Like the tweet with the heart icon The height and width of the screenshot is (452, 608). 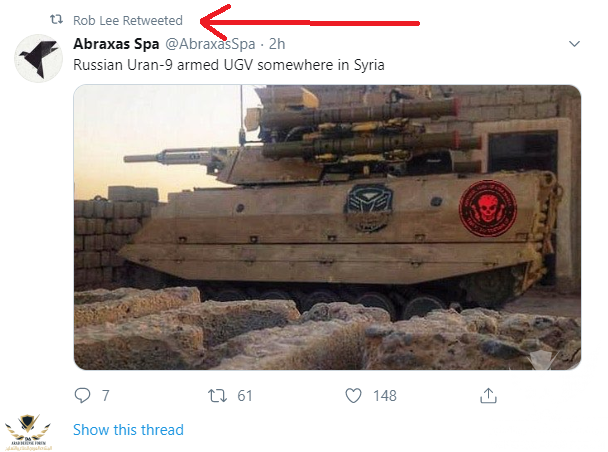pos(352,396)
